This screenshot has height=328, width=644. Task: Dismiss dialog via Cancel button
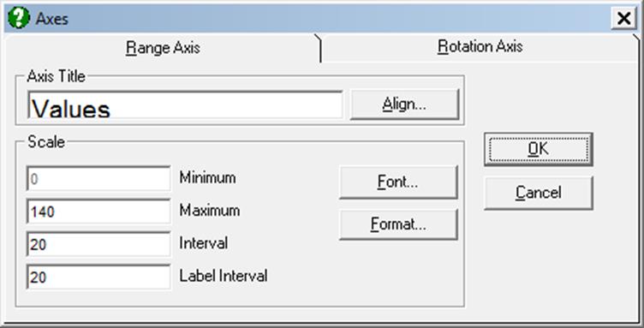(538, 193)
